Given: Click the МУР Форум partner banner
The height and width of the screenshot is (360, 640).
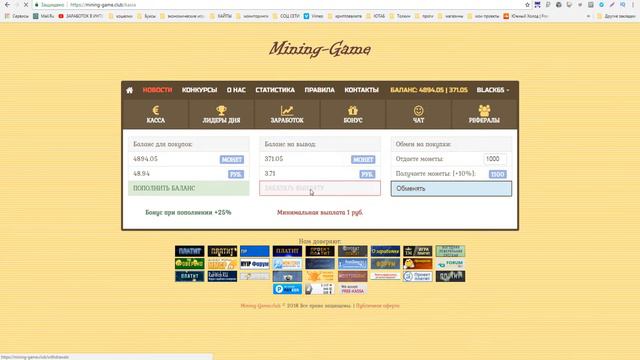Looking at the screenshot, I should (255, 264).
